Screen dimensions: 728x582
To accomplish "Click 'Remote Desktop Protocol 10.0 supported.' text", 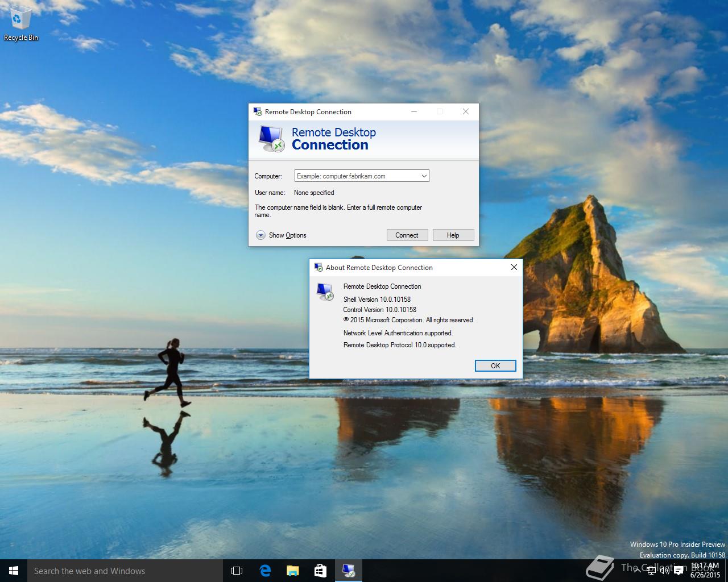I will coord(400,345).
